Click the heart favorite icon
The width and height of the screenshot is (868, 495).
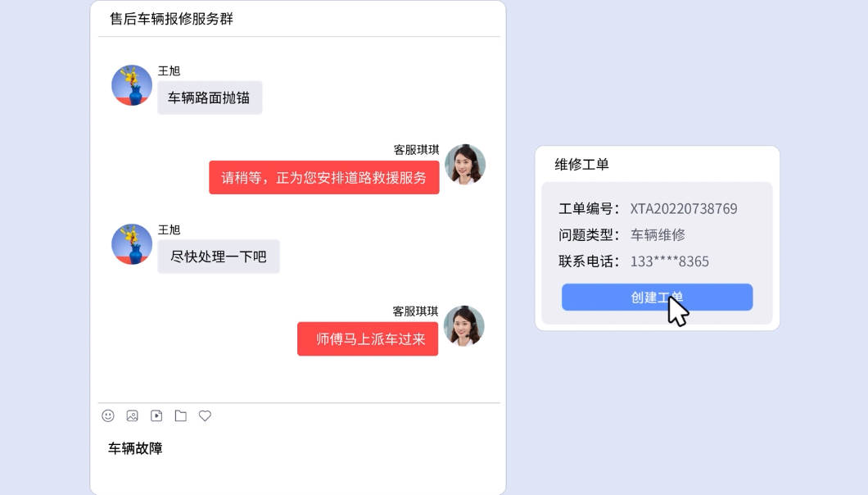pyautogui.click(x=205, y=416)
